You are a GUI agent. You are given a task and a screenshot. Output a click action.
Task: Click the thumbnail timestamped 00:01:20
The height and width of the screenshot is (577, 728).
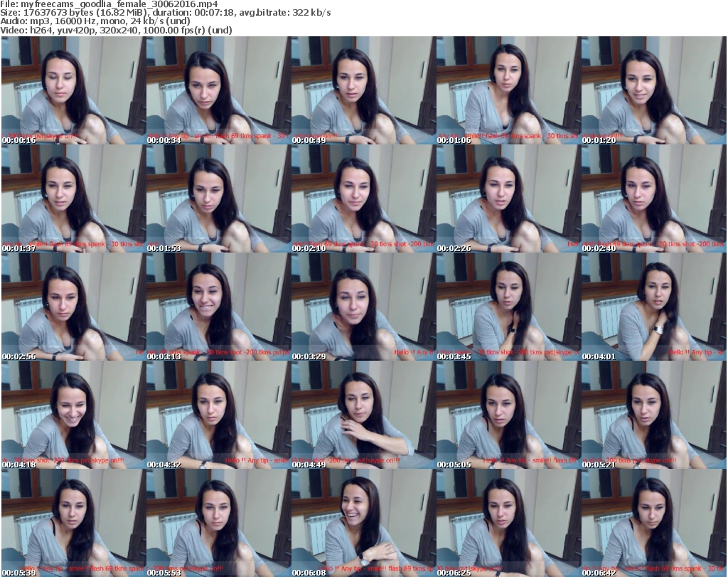click(654, 90)
